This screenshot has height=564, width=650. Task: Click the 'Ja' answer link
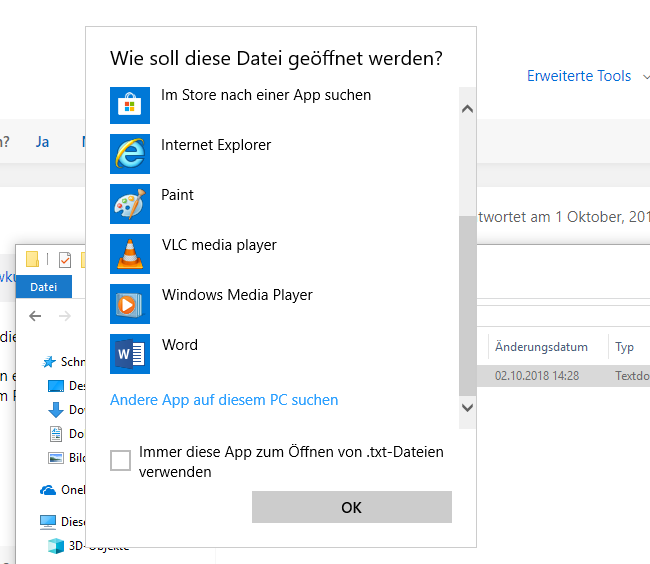click(42, 142)
